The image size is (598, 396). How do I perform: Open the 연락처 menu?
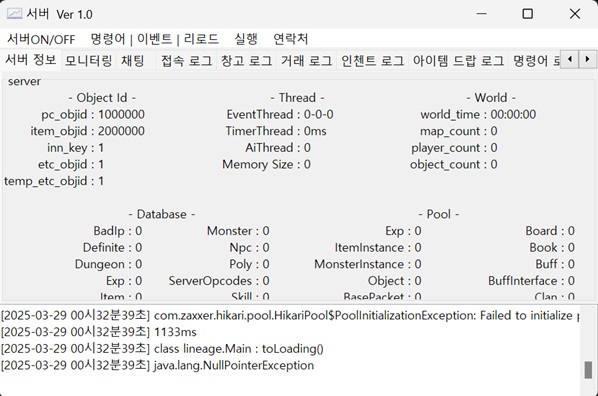tap(291, 39)
